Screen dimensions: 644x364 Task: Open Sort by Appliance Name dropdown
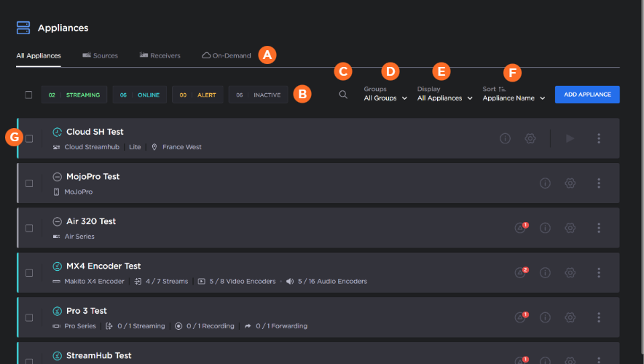pos(514,98)
